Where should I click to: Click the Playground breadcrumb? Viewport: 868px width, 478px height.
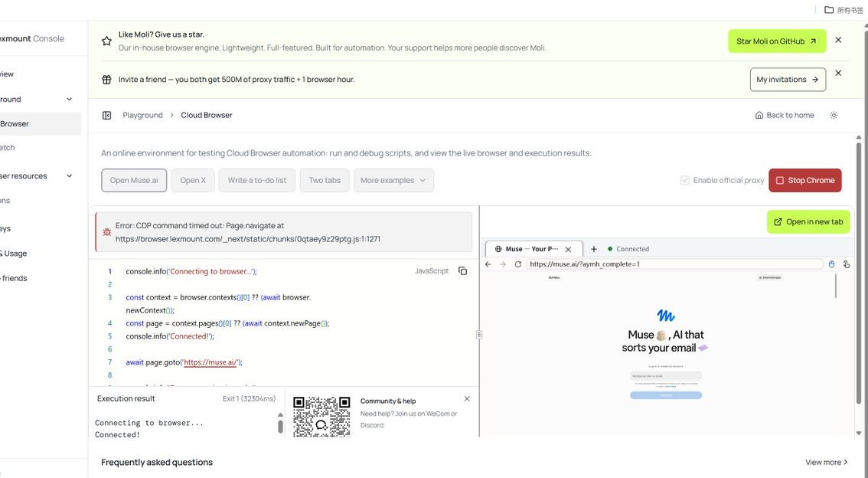point(143,115)
